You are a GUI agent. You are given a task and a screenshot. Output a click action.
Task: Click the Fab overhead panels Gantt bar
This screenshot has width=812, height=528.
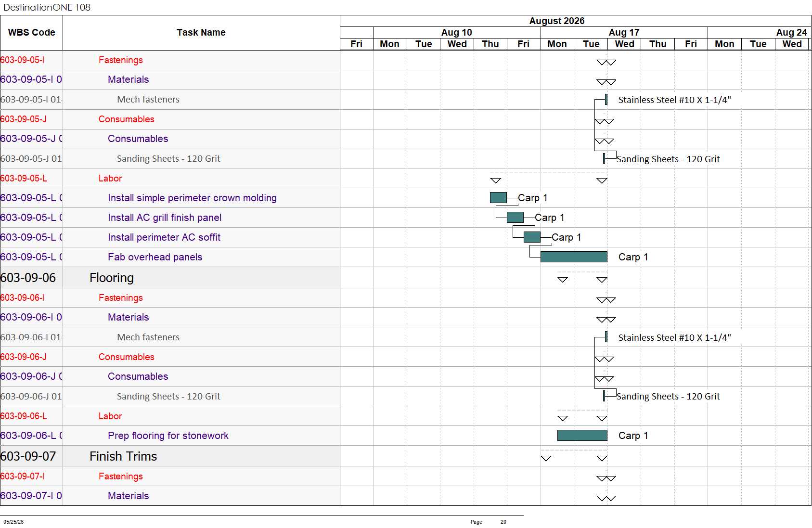[574, 257]
